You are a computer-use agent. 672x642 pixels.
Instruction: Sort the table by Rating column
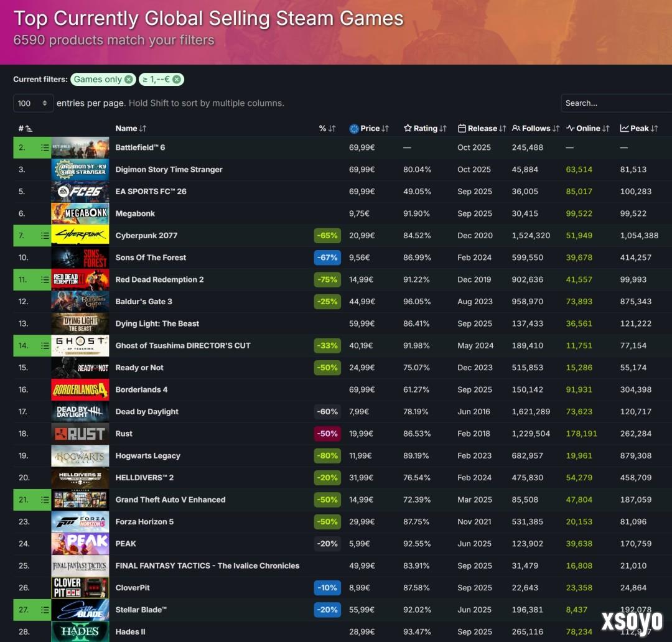[425, 129]
